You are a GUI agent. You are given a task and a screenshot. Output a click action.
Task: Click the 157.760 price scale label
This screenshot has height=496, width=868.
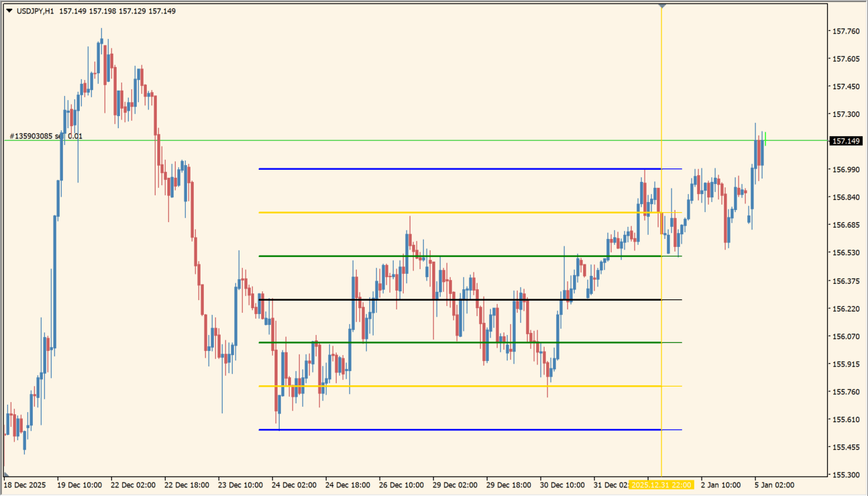tap(845, 31)
